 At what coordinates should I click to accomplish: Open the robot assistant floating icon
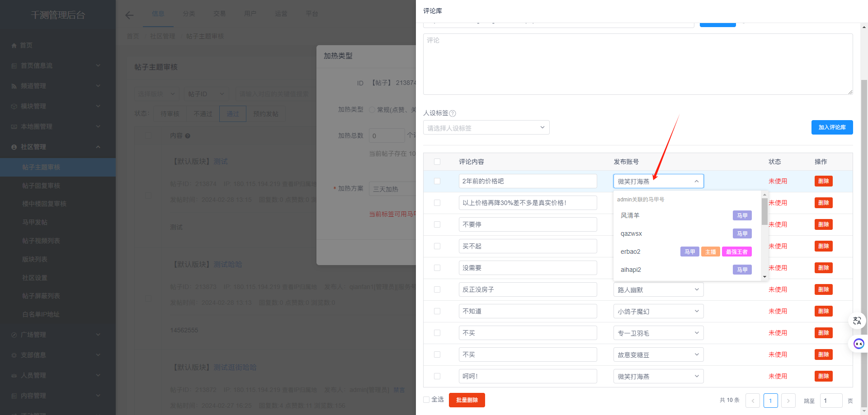(x=859, y=344)
